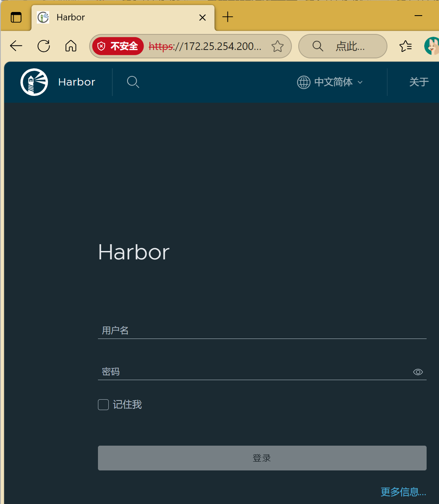Click the Harbor header title
This screenshot has height=504, width=439.
(77, 82)
